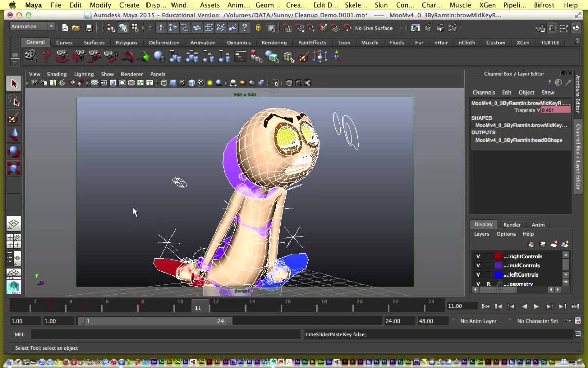The image size is (588, 368).
Task: Click the sphere primitive shelf icon
Action: (x=159, y=56)
